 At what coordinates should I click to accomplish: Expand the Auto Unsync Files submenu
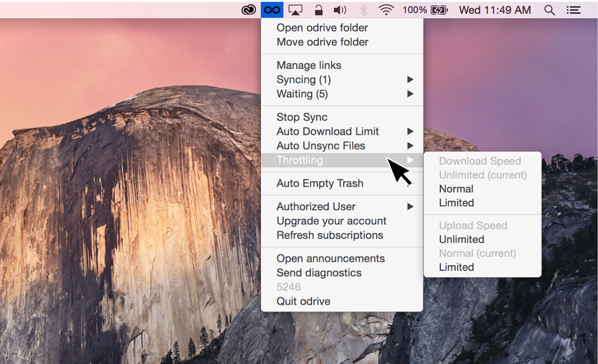coord(342,145)
